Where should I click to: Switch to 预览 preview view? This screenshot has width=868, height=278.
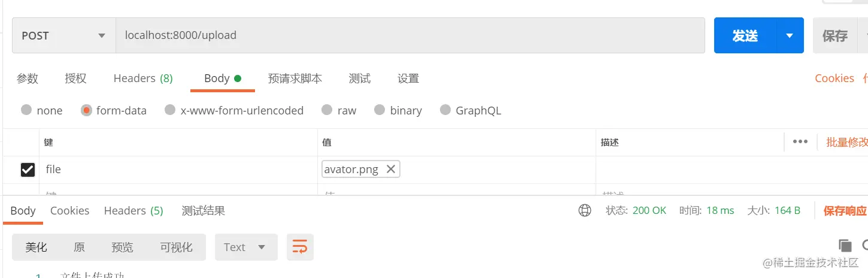click(x=122, y=247)
